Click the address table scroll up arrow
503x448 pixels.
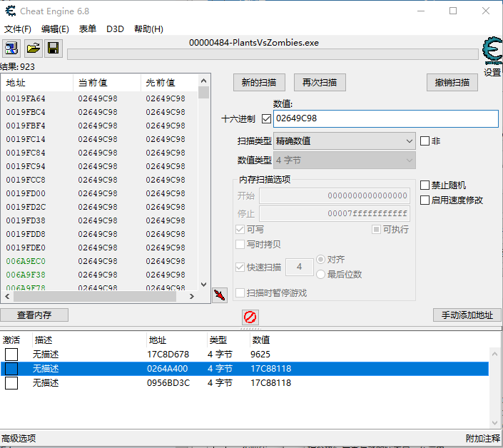click(494, 354)
